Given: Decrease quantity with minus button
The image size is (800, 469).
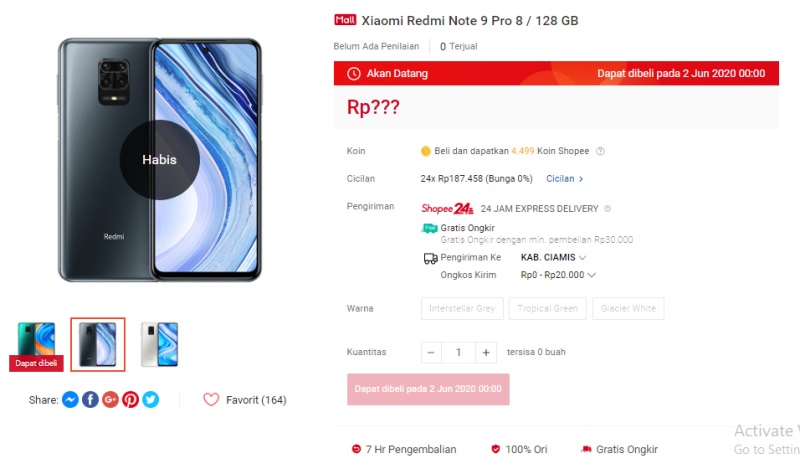Looking at the screenshot, I should click(x=431, y=352).
